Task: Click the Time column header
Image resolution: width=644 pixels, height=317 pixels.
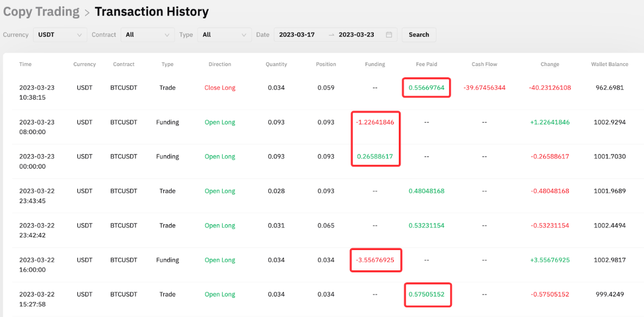Action: (25, 64)
